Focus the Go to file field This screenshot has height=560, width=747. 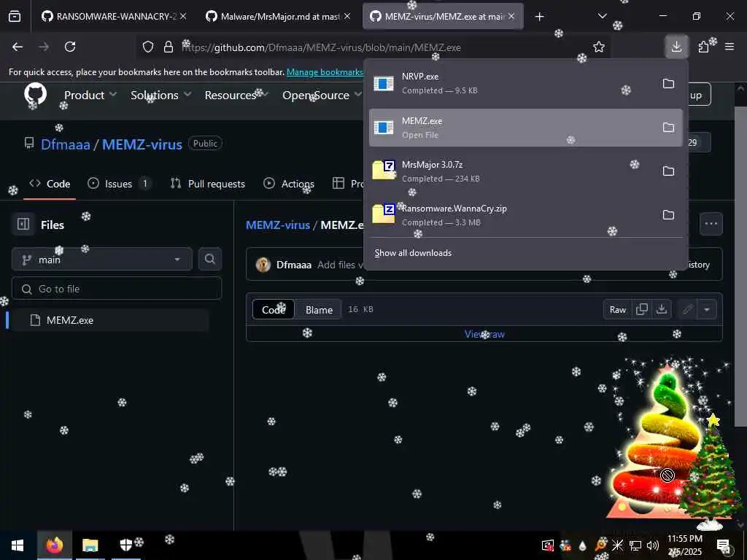[x=117, y=289]
